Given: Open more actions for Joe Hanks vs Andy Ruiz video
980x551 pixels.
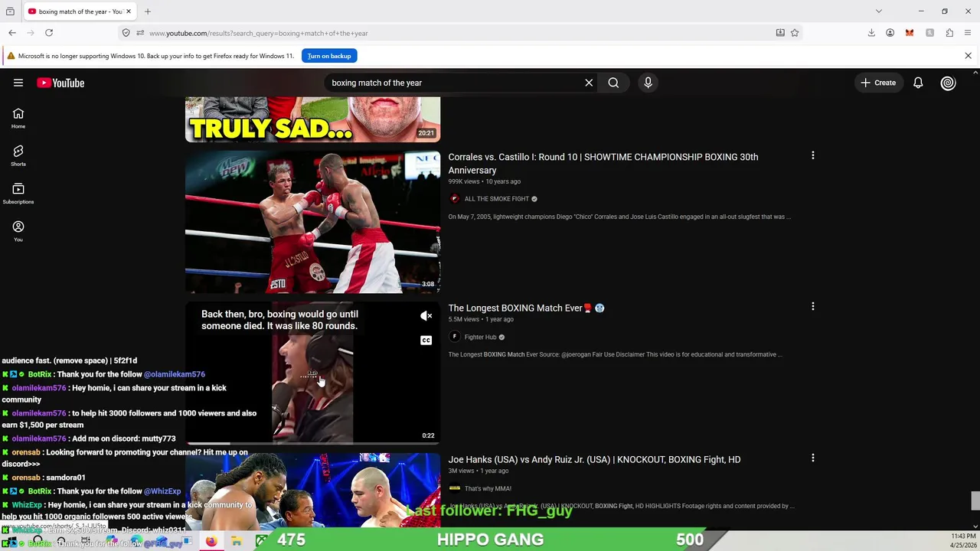Looking at the screenshot, I should (813, 458).
